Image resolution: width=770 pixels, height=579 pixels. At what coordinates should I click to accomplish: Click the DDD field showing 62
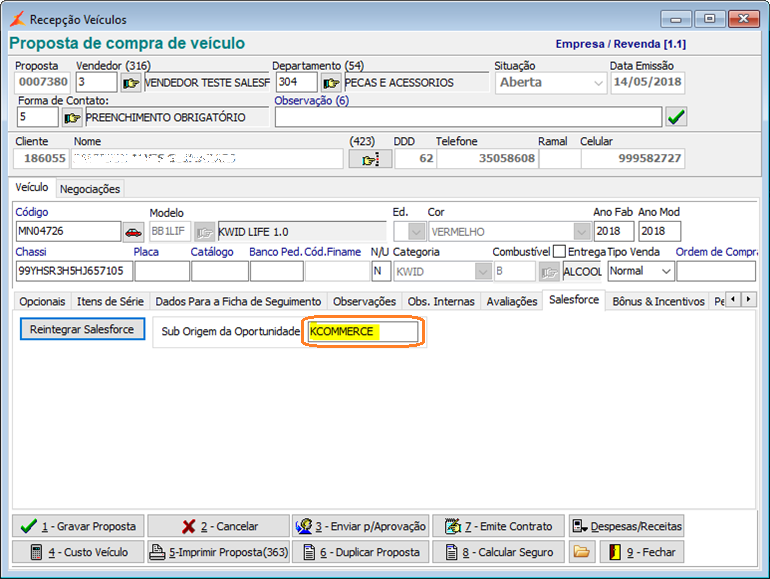[415, 159]
